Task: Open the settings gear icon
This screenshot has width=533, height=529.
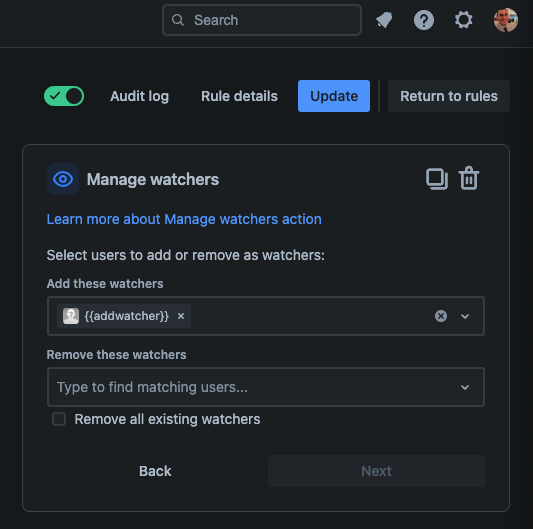Action: pos(464,20)
